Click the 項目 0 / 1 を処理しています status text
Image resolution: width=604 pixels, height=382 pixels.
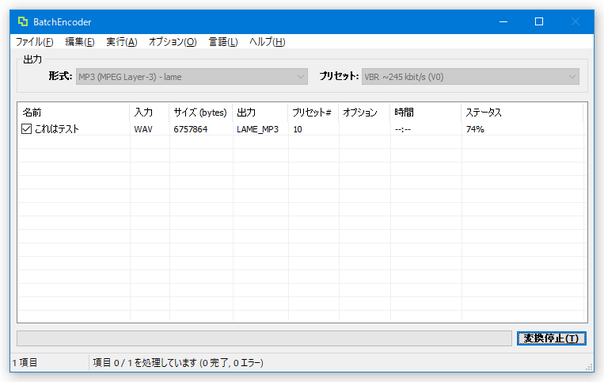click(178, 363)
